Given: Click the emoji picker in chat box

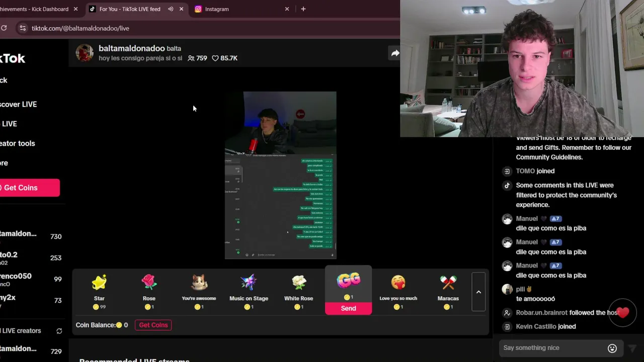Looking at the screenshot, I should click(x=612, y=348).
